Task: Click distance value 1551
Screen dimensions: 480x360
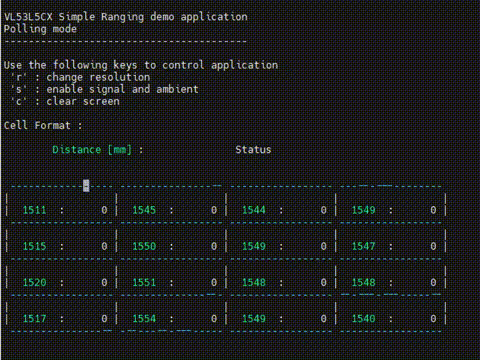Action: (x=144, y=283)
